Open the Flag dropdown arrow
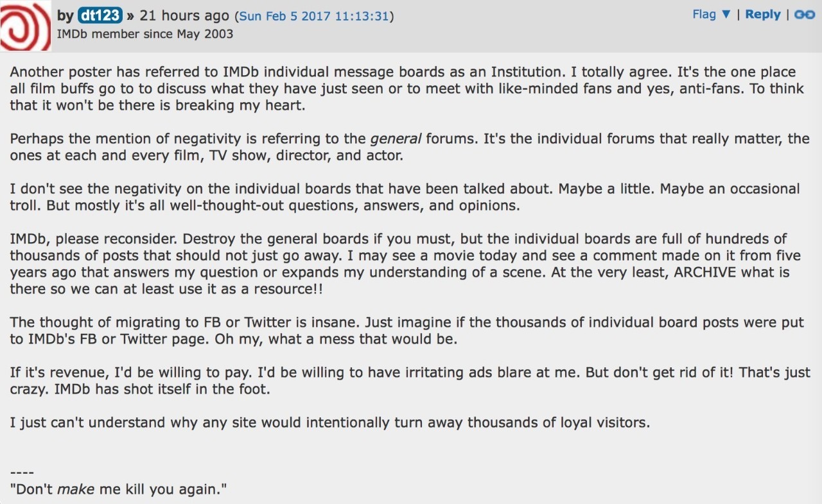The height and width of the screenshot is (504, 822). [726, 15]
